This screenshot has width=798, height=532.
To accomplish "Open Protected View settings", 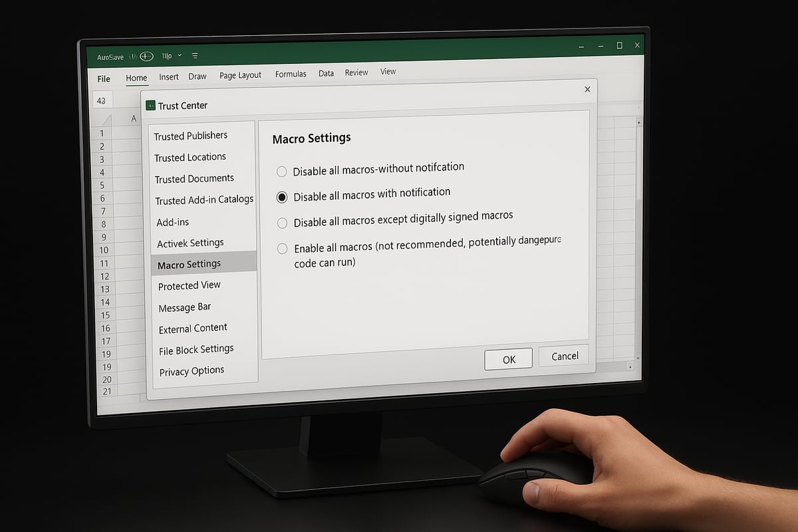I will [189, 285].
